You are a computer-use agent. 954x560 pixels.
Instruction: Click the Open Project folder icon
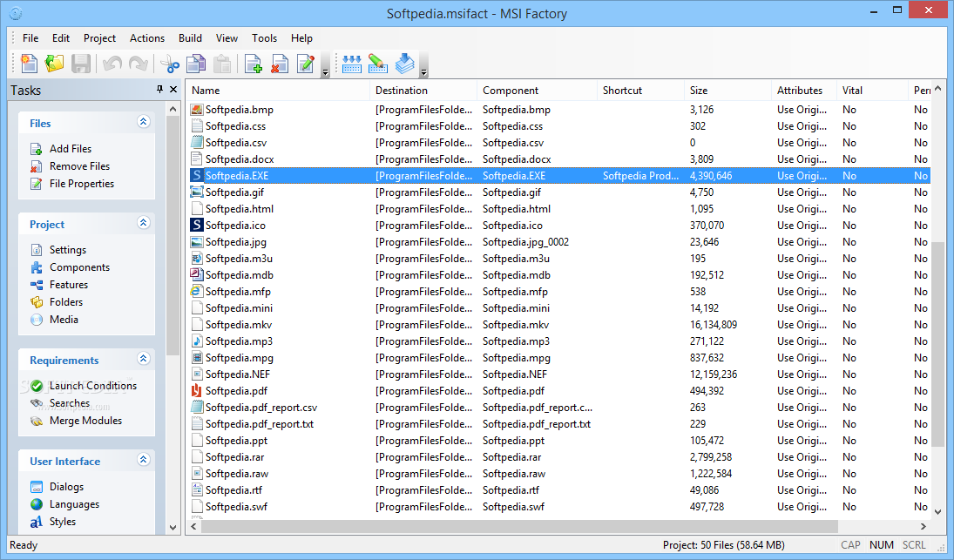(54, 64)
